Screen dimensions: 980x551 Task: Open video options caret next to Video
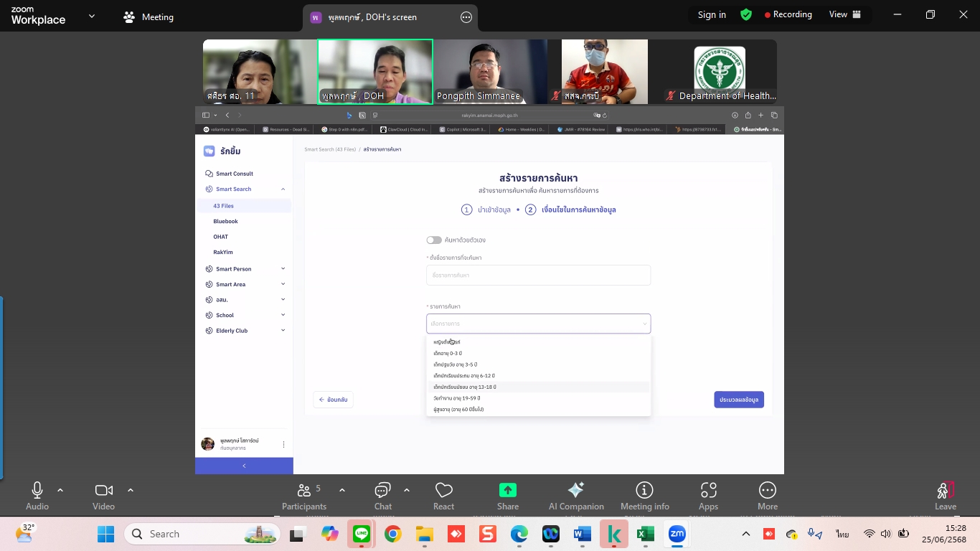131,491
